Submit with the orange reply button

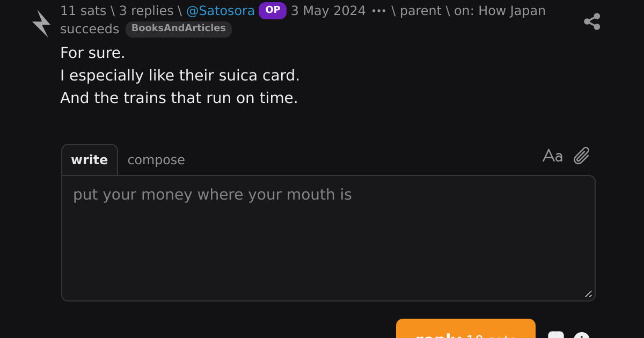pyautogui.click(x=466, y=328)
